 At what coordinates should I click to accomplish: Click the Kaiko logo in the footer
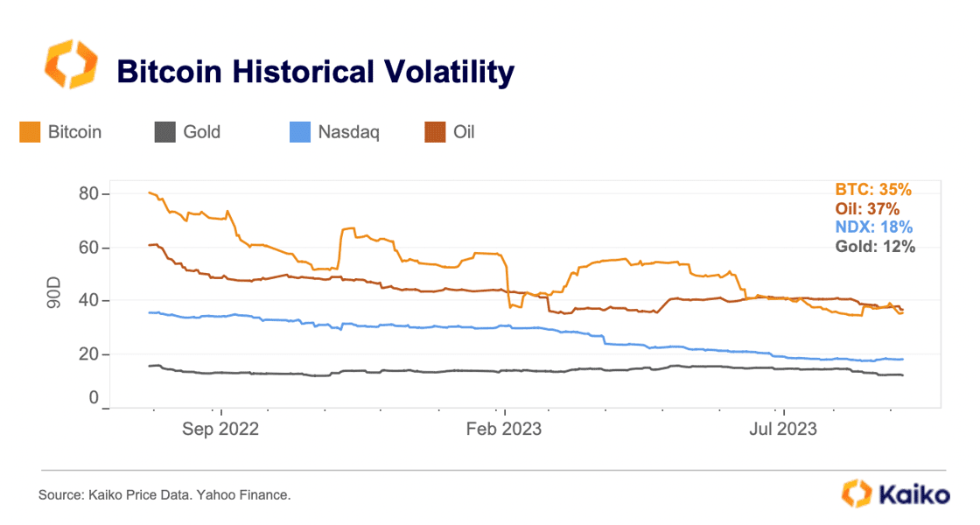[x=894, y=493]
